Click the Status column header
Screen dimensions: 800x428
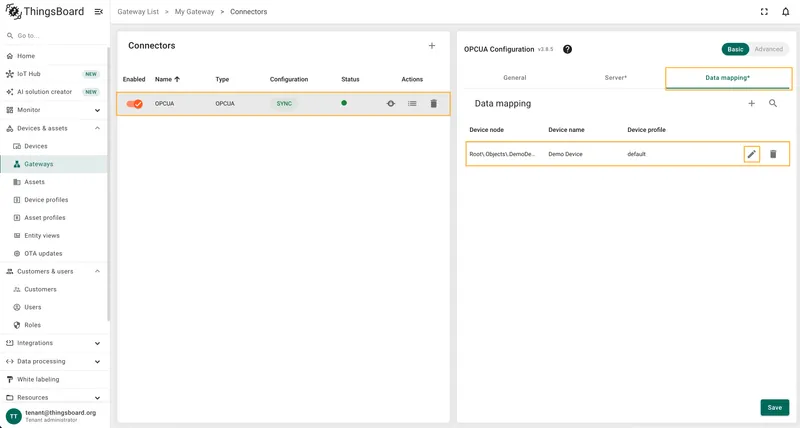(350, 80)
